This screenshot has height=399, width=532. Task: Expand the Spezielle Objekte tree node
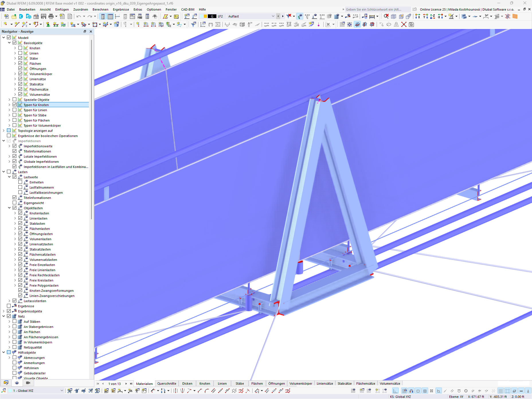point(9,99)
